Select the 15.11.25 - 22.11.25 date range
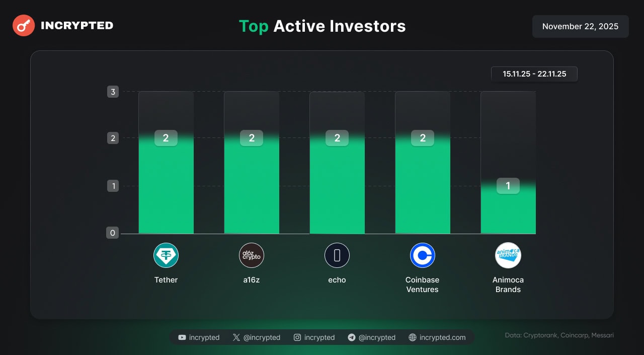The image size is (644, 355). click(x=534, y=74)
